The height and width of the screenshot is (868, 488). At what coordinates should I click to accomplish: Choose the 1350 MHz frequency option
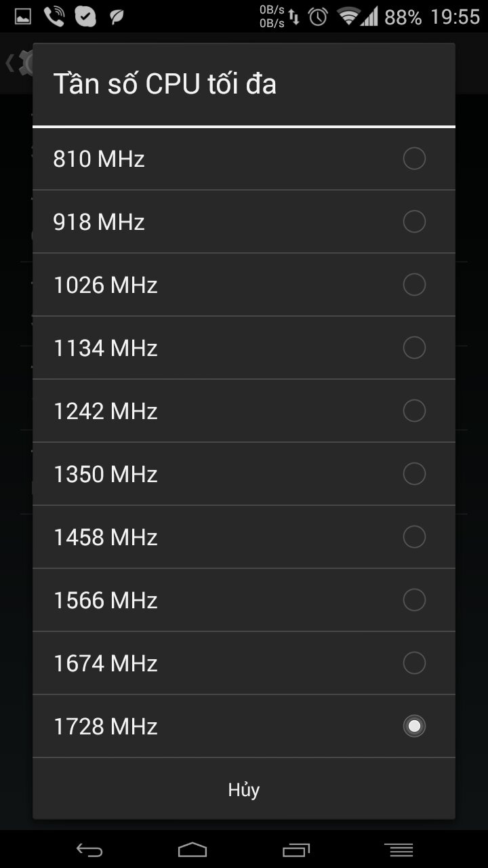click(x=244, y=474)
